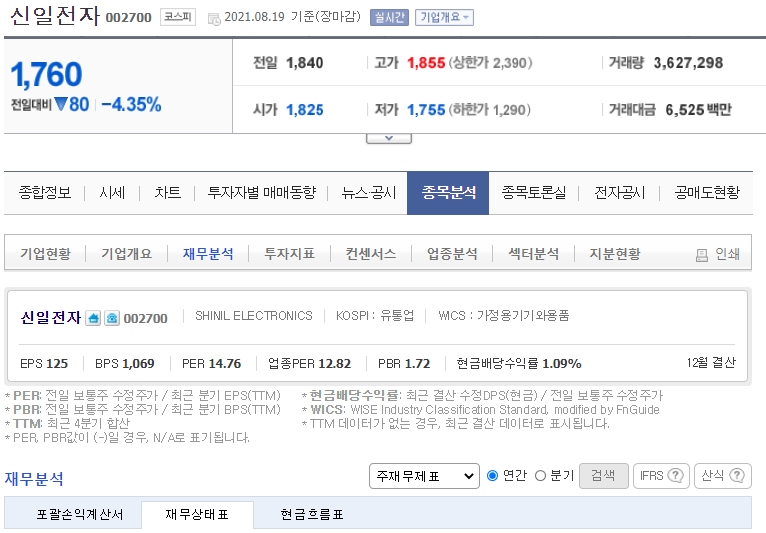Click the current price 1,760
Image resolution: width=766 pixels, height=533 pixels.
point(46,74)
